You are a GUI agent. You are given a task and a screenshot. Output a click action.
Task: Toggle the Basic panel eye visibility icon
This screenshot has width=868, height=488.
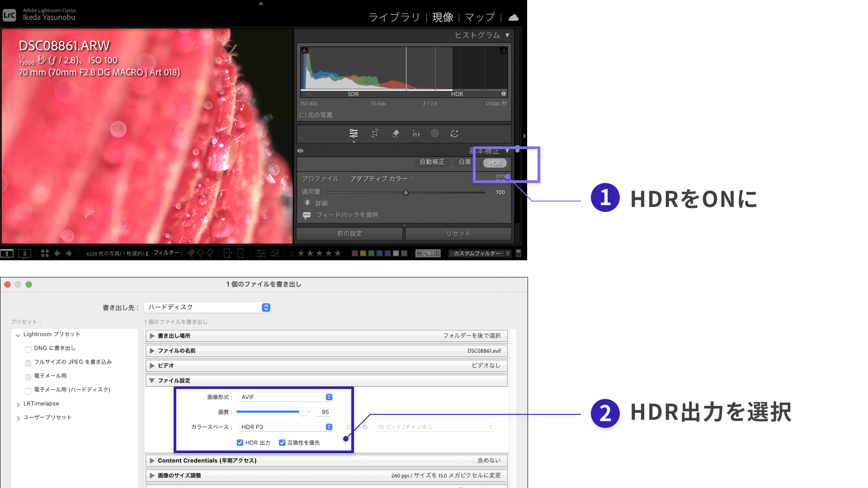(x=300, y=151)
